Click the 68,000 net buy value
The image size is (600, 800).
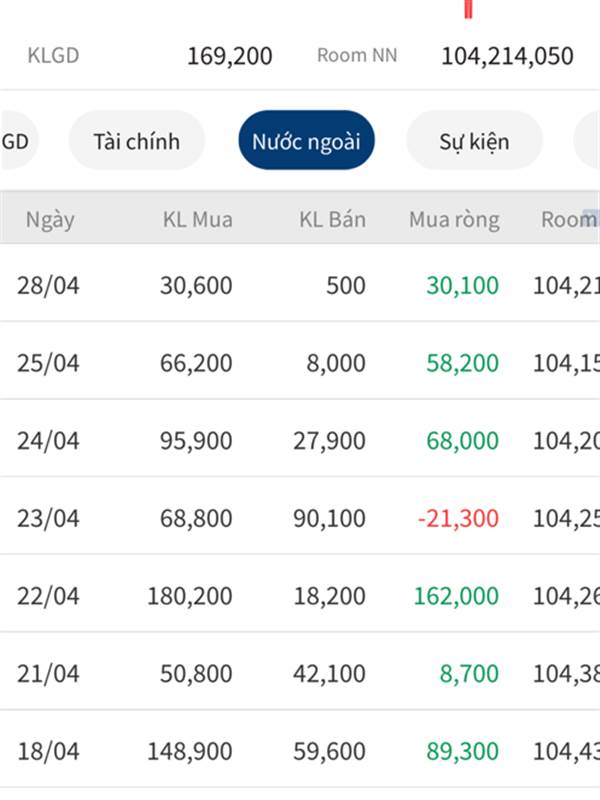[x=462, y=440]
